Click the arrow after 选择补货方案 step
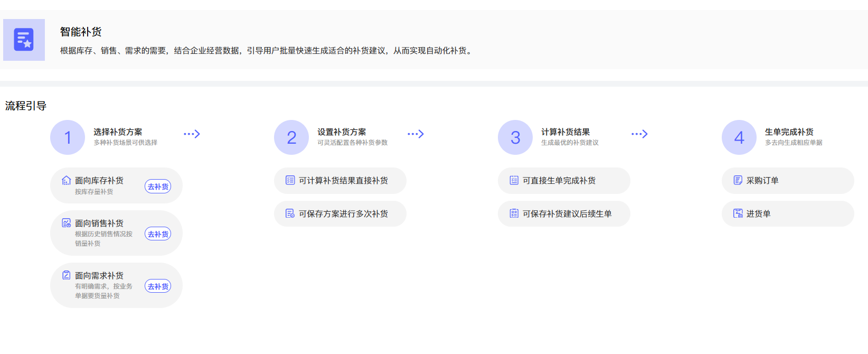 [x=192, y=134]
